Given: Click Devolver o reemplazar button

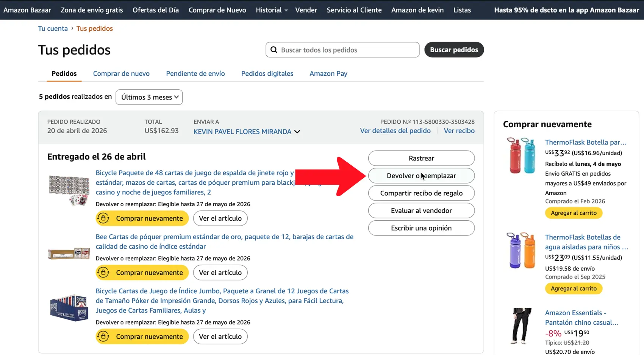Looking at the screenshot, I should pos(421,176).
